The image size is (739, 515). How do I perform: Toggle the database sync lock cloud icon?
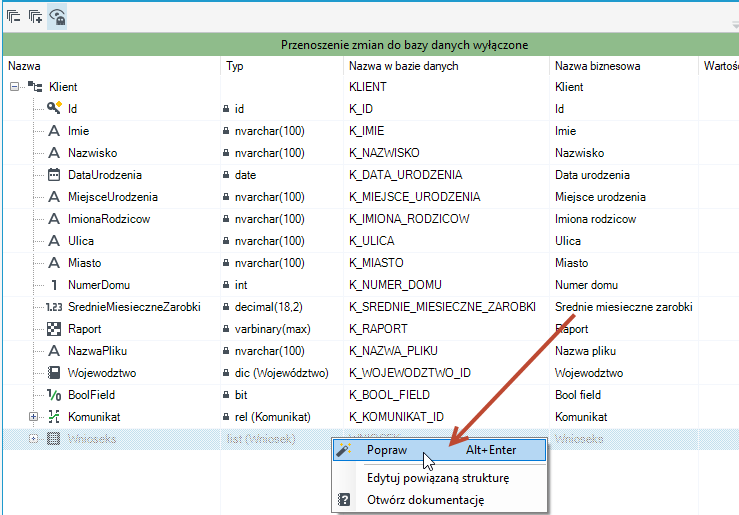tap(57, 16)
